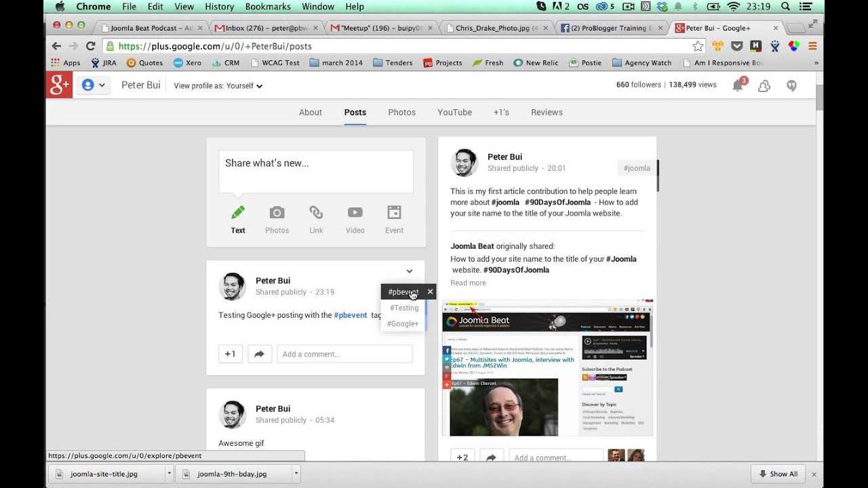The image size is (868, 488).
Task: Switch to the ProBlogger Training tab
Action: 612,28
